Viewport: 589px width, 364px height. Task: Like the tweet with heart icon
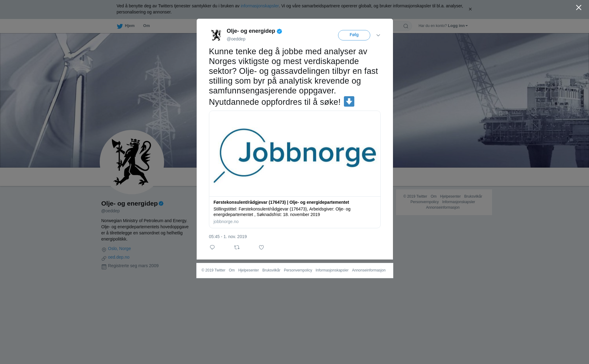261,247
